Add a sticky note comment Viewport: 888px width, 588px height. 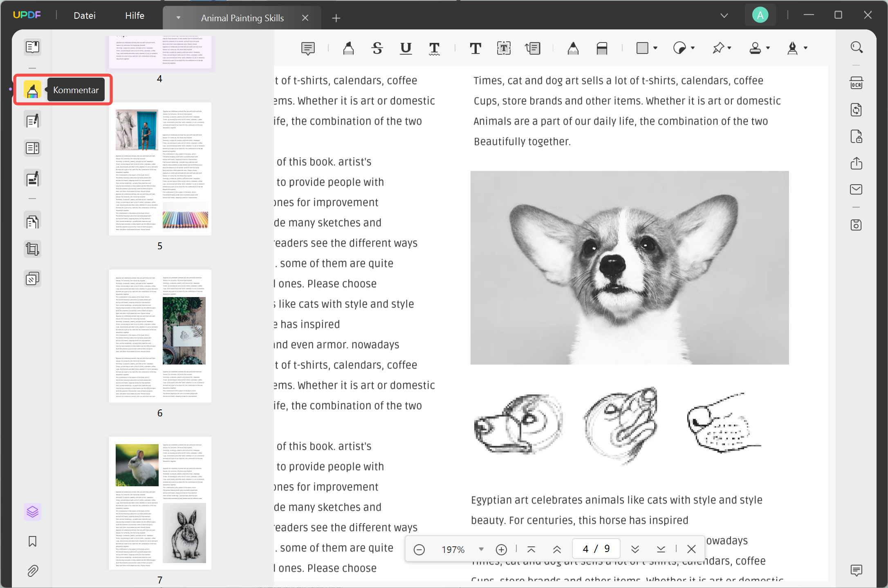[308, 48]
